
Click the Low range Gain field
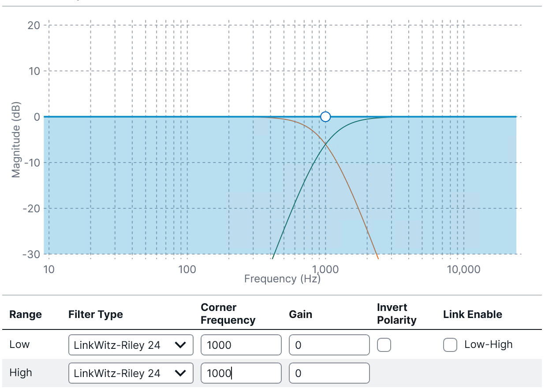point(329,345)
